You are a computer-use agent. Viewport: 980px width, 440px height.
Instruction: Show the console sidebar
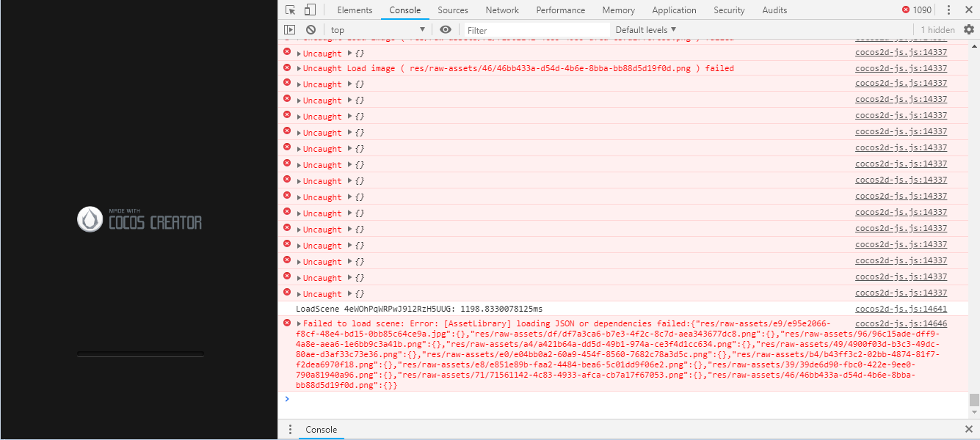point(290,29)
